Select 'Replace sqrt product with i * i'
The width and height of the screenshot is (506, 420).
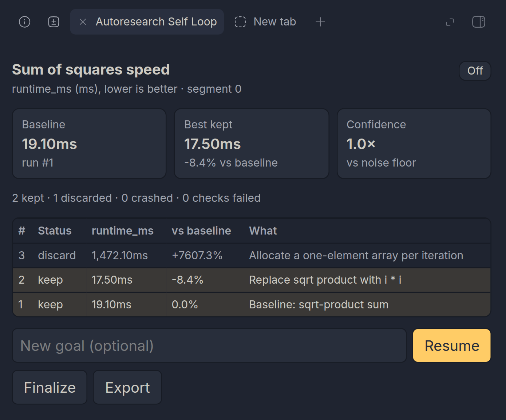325,280
